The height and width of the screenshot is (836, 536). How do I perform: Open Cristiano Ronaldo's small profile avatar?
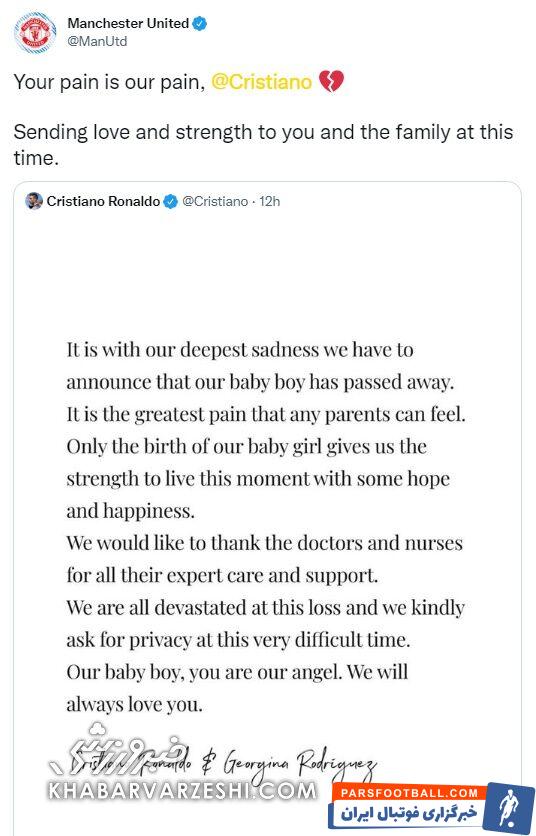(x=34, y=201)
